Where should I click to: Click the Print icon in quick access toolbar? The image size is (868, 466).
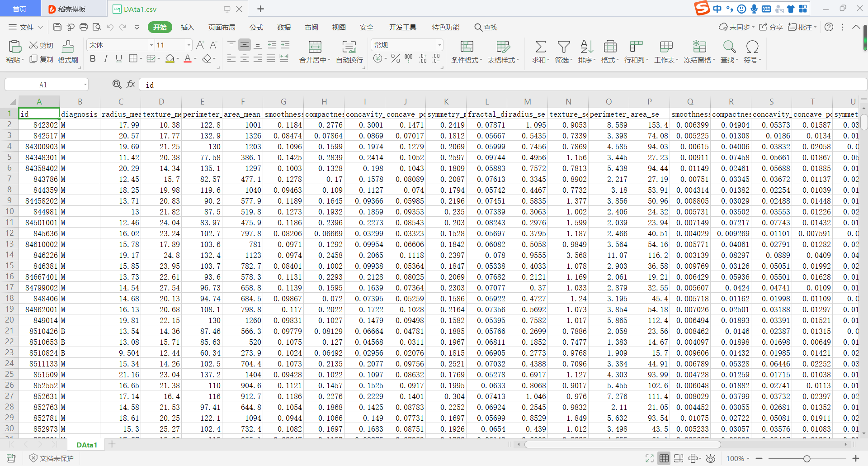click(84, 27)
